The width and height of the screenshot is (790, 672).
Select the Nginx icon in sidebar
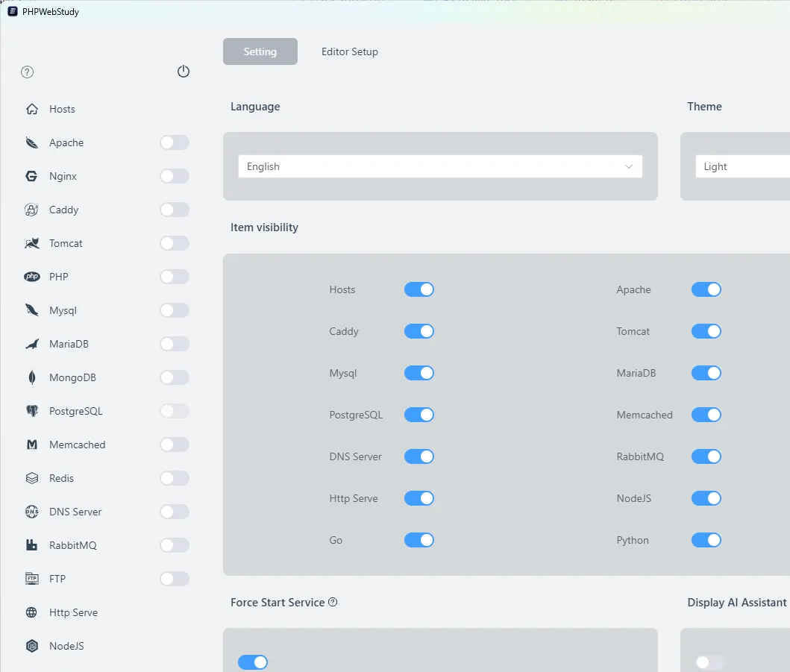31,176
